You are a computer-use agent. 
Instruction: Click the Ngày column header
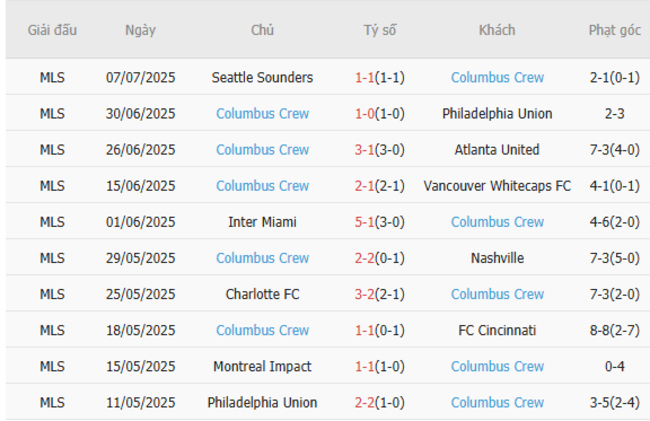coord(140,30)
